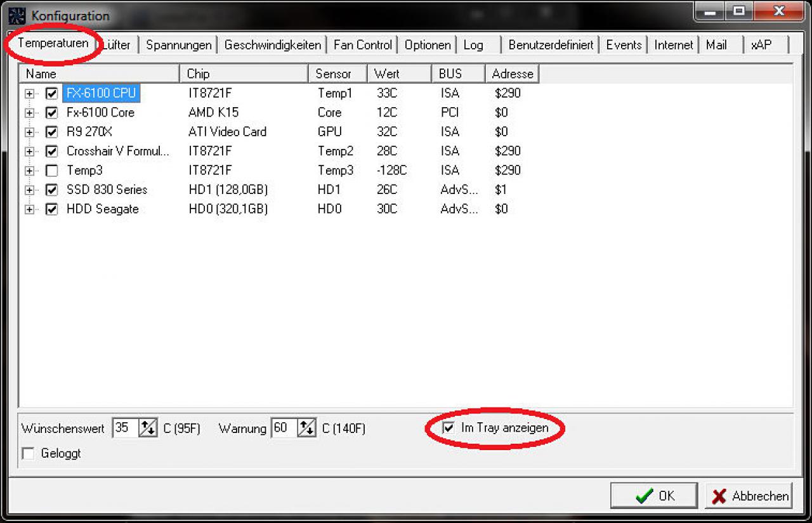Open the Geschwindigkeiten tab
The image size is (812, 523).
point(272,45)
